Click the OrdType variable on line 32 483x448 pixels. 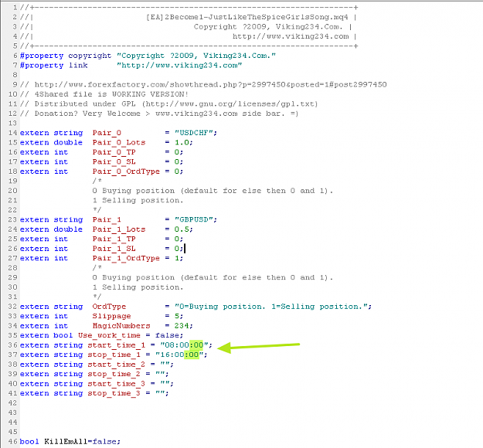click(x=109, y=307)
